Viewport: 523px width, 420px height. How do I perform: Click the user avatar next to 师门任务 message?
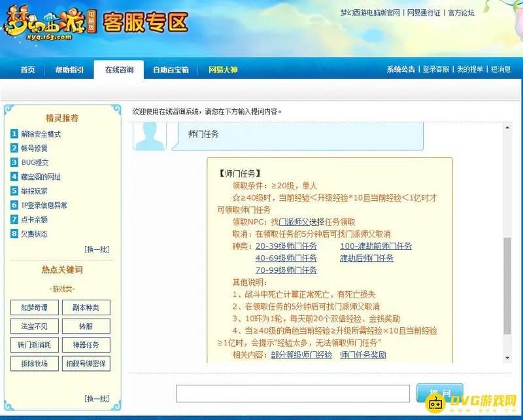[x=150, y=136]
